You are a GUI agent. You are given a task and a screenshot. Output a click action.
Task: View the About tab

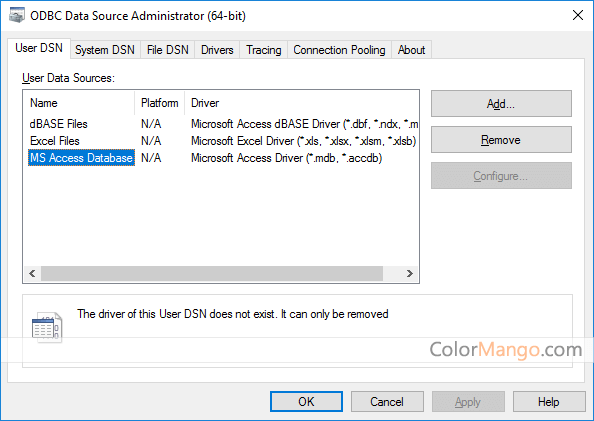point(411,50)
